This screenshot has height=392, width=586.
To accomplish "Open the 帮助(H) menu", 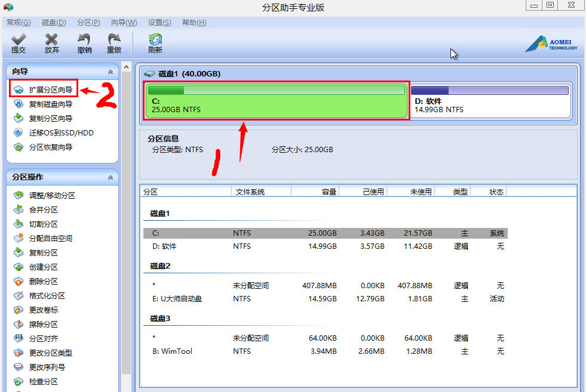I will (x=194, y=23).
